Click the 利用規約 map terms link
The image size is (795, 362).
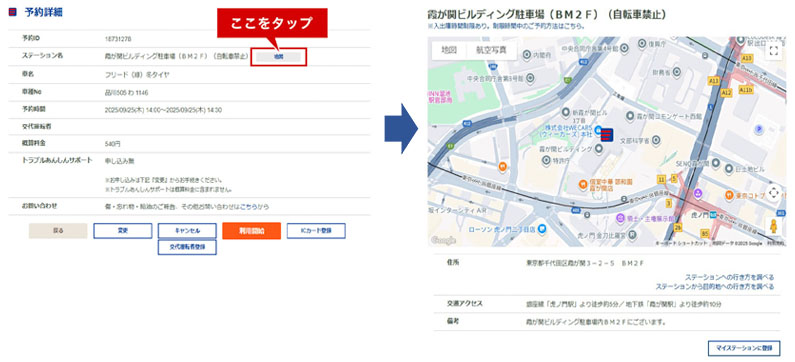pyautogui.click(x=775, y=244)
